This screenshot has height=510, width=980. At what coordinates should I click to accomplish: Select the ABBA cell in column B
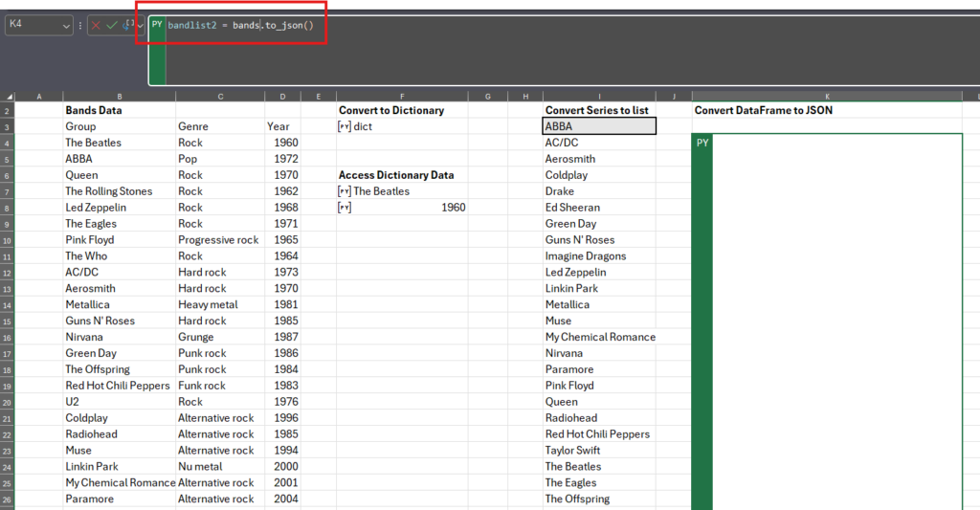pyautogui.click(x=120, y=159)
